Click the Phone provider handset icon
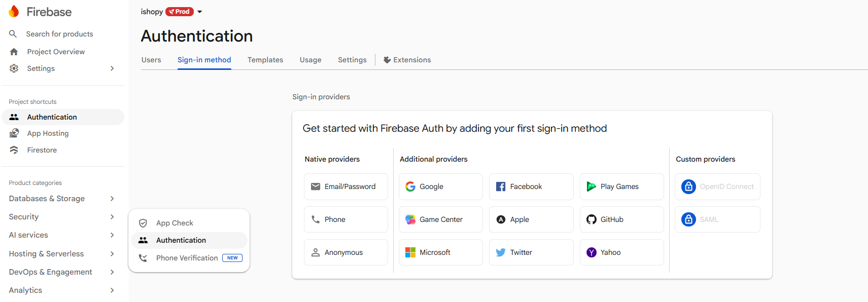This screenshot has width=868, height=302. (316, 219)
